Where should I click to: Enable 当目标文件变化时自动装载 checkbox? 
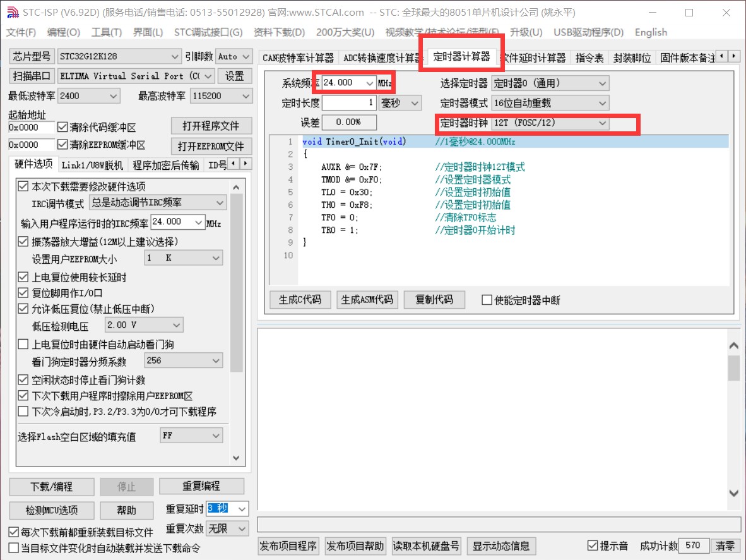coord(14,547)
